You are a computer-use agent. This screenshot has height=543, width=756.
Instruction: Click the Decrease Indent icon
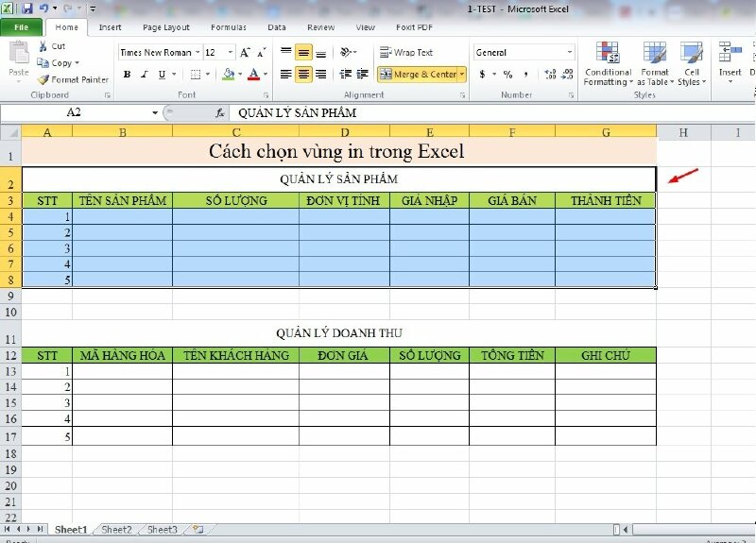pyautogui.click(x=345, y=75)
